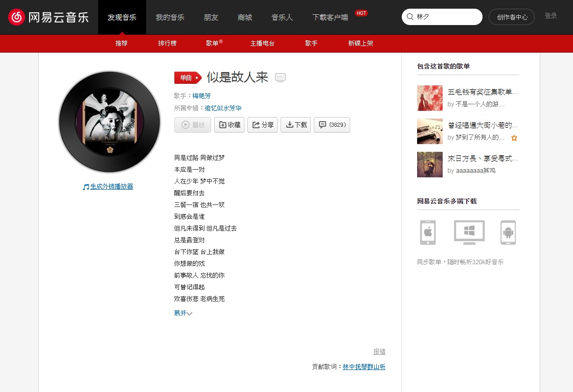Open the comments button showing 3829
573x392 pixels.
click(332, 125)
